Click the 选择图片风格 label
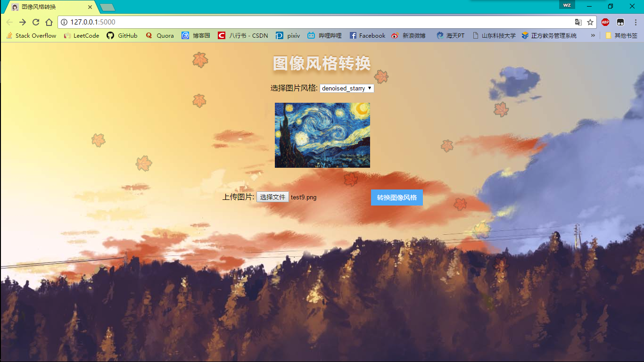 pos(294,88)
